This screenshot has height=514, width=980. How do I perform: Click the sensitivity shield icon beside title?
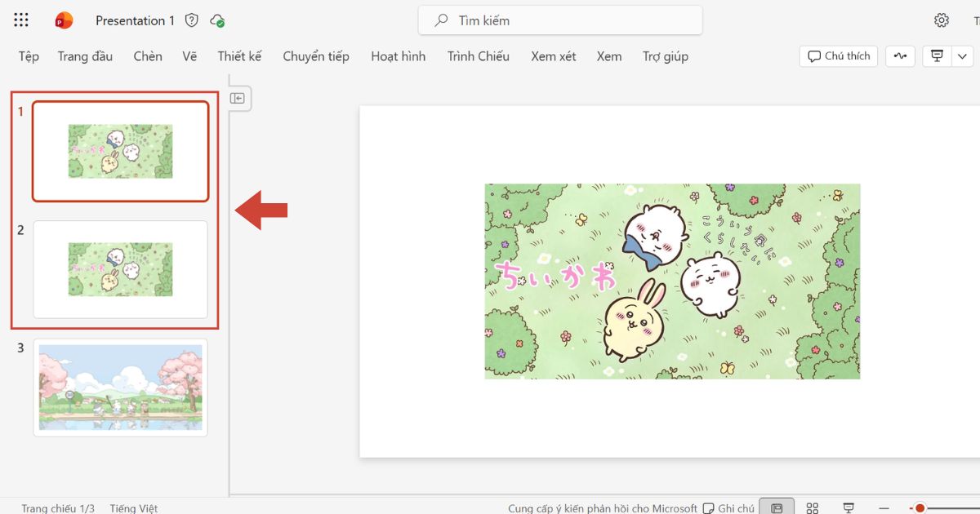coord(192,20)
